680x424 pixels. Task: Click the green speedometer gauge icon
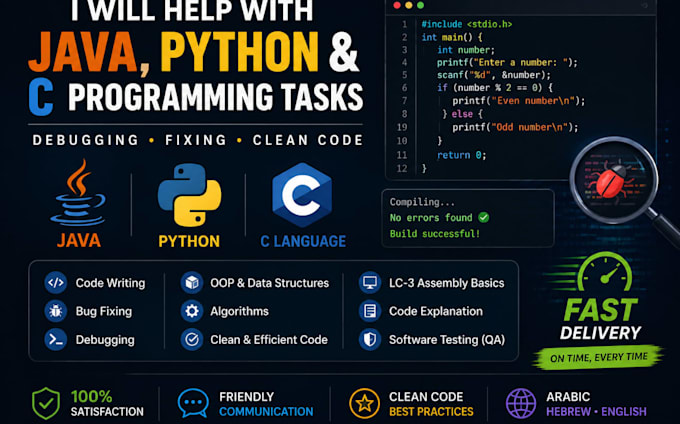[605, 272]
